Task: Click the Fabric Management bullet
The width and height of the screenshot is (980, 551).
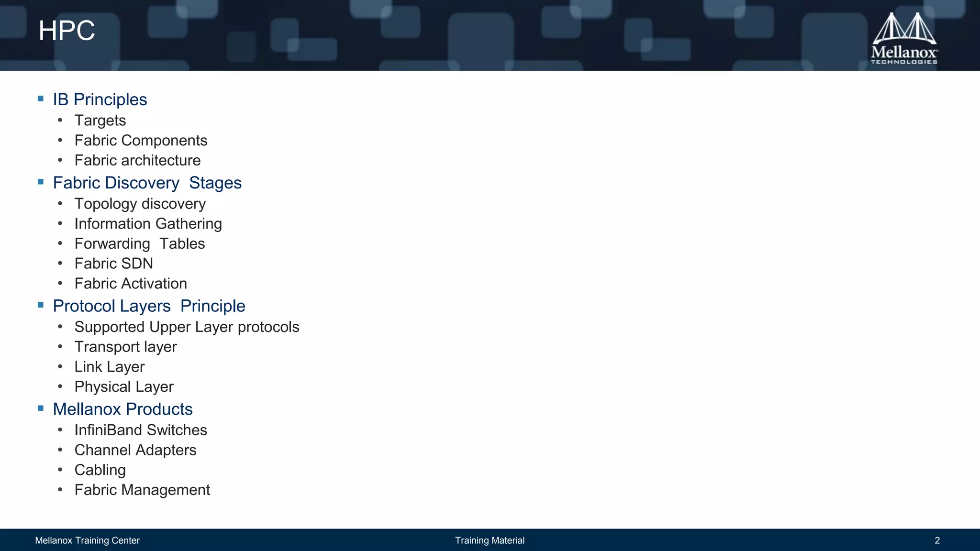Action: click(142, 490)
